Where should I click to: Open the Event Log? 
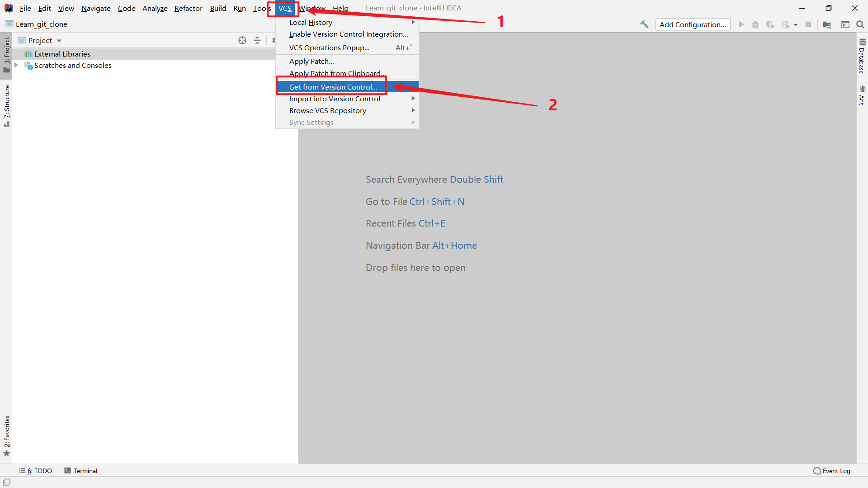coord(832,471)
